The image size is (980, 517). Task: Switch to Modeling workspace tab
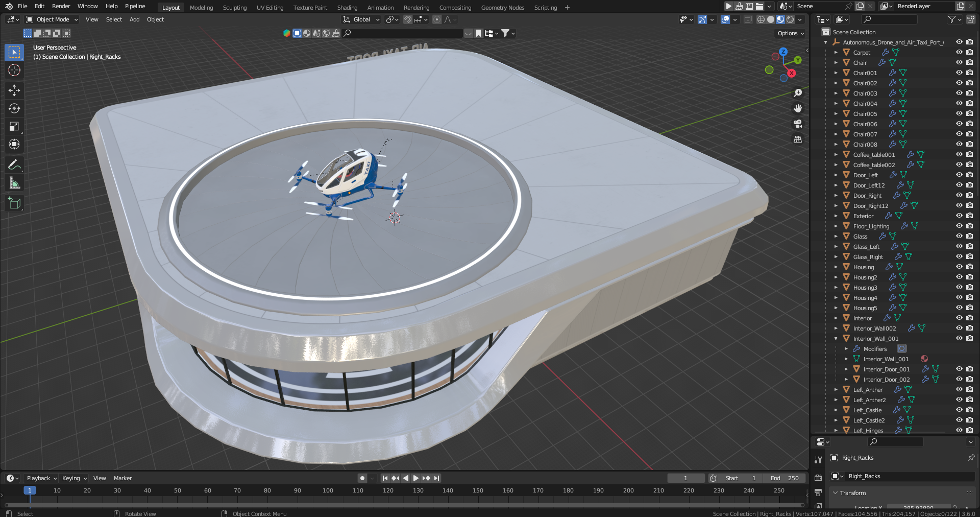point(201,8)
